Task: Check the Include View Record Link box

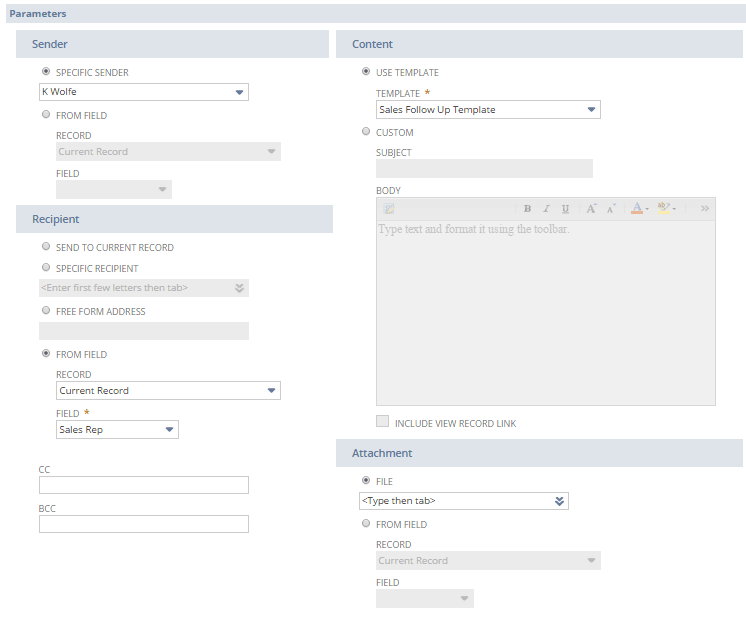Action: tap(382, 423)
